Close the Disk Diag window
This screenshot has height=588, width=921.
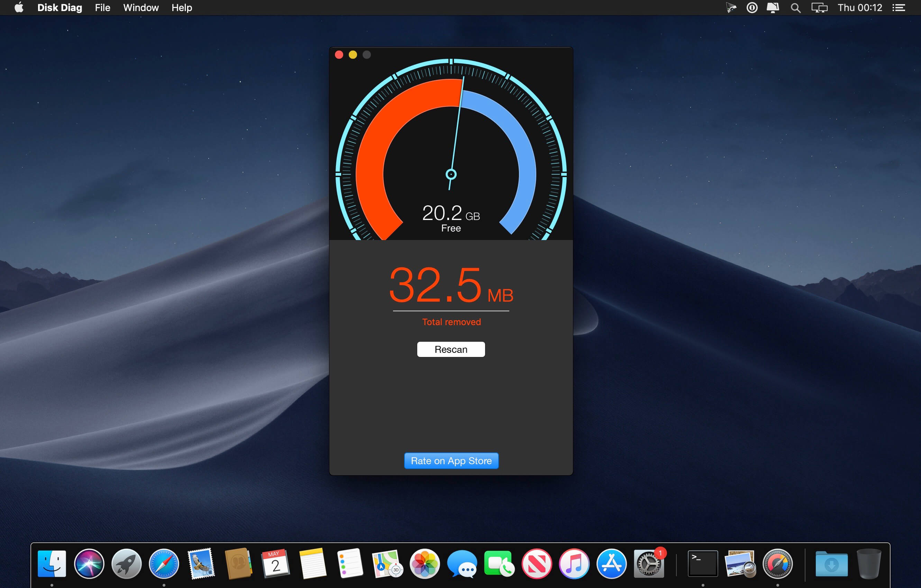(x=339, y=55)
